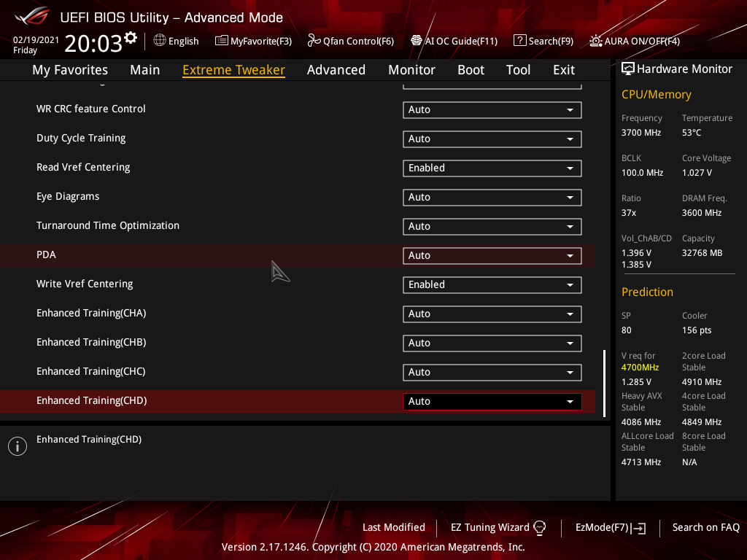Viewport: 747px width, 560px height.
Task: Select WR CRC feature Control label
Action: coord(90,109)
